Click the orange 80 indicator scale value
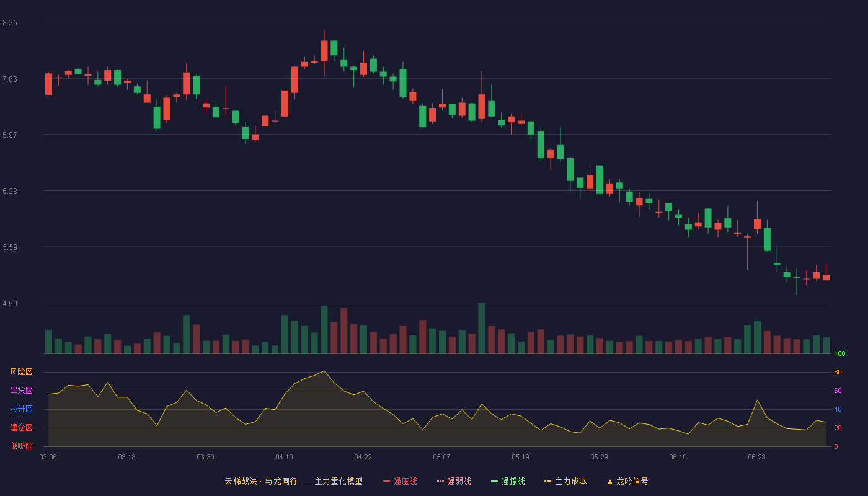868x496 pixels. pyautogui.click(x=838, y=373)
